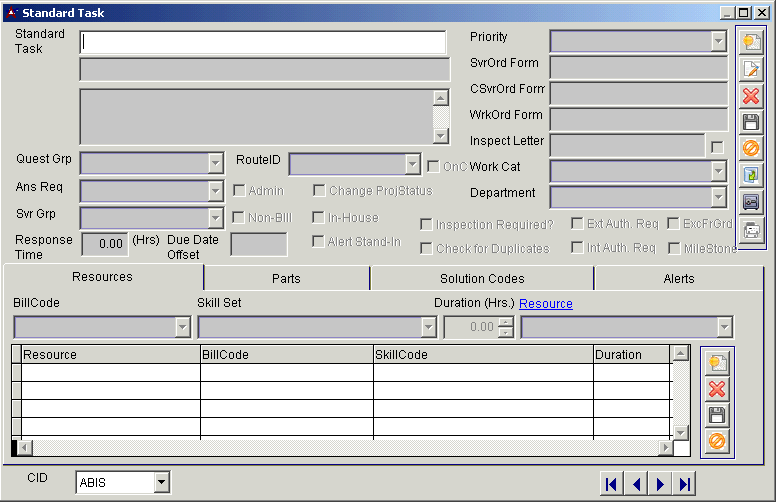Click the Duration column header
776x502 pixels.
pos(630,354)
